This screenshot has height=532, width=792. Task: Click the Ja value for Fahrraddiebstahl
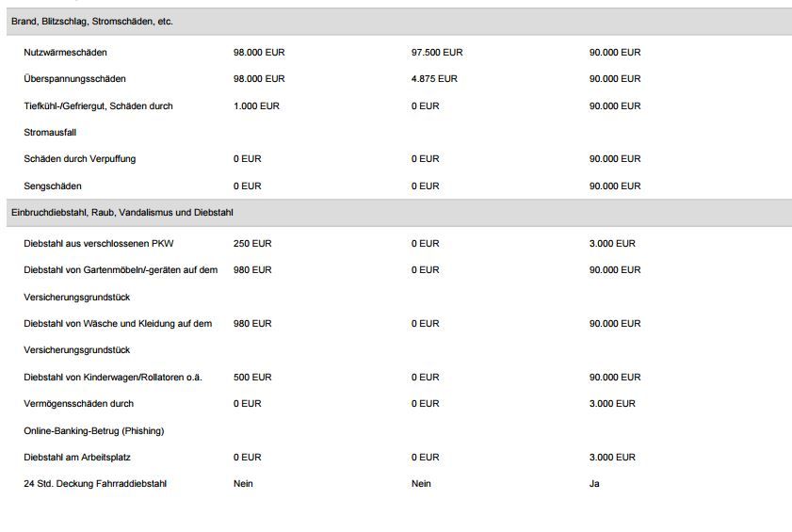pos(594,483)
